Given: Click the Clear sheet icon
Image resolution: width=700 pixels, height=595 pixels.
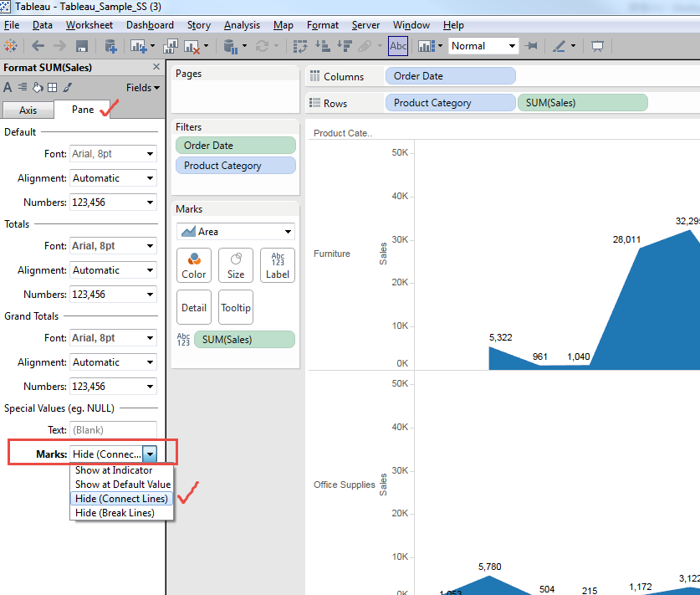Looking at the screenshot, I should pos(192,46).
